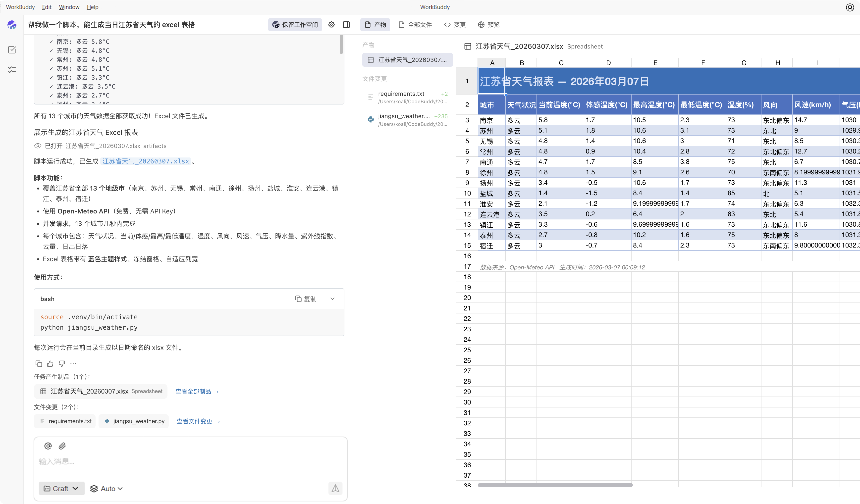The height and width of the screenshot is (504, 860).
Task: Click the attach file paperclip icon
Action: [62, 446]
